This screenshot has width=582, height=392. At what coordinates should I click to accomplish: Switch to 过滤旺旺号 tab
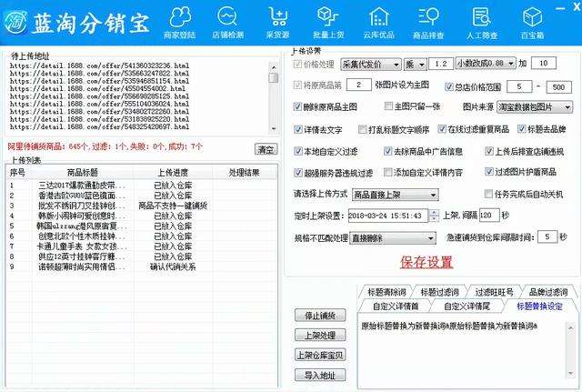pos(494,292)
